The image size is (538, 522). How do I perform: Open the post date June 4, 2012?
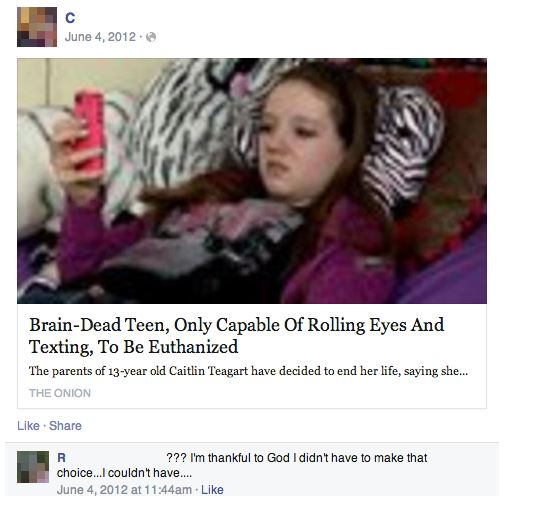tap(100, 37)
